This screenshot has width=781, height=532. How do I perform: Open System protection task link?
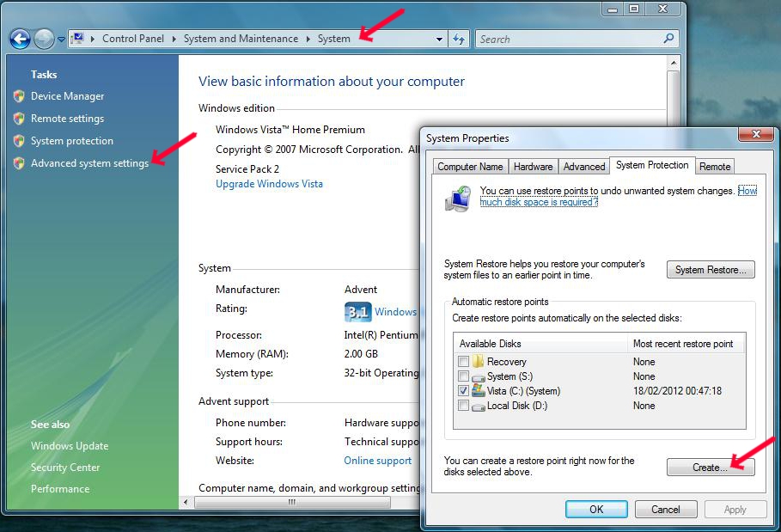click(71, 141)
